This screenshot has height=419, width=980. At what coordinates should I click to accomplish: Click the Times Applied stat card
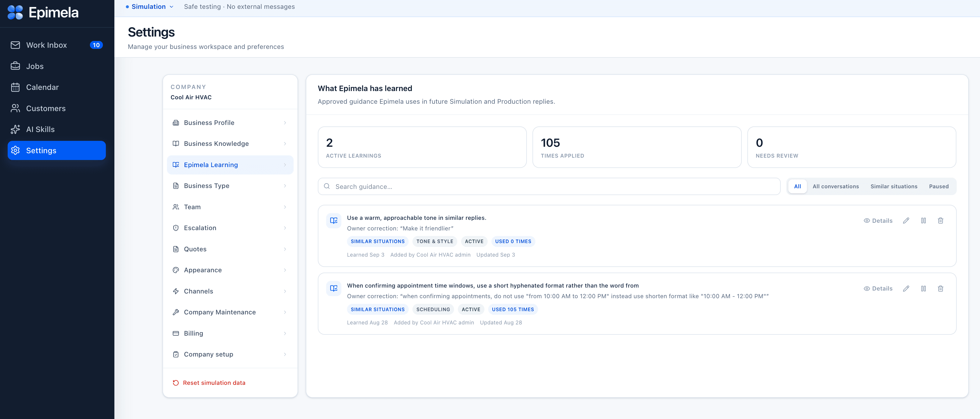click(637, 147)
